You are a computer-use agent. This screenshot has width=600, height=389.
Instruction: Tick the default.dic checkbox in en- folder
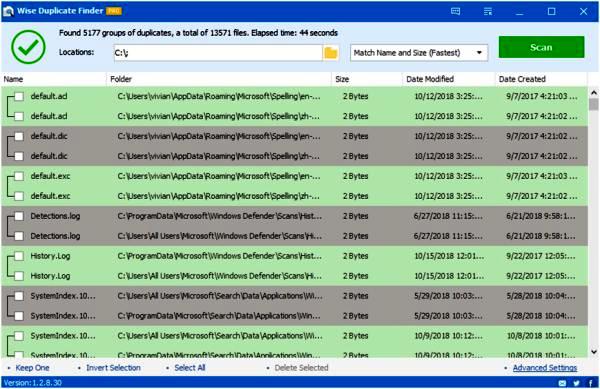(19, 136)
